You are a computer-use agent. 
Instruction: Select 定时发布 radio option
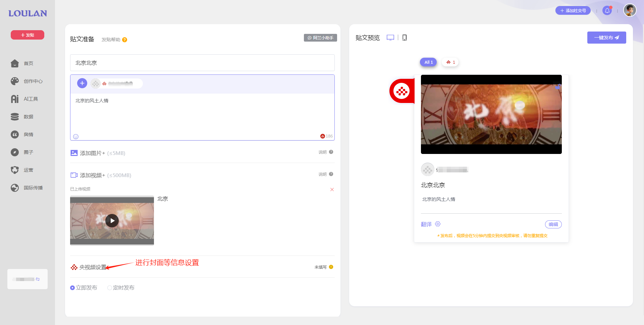point(110,288)
